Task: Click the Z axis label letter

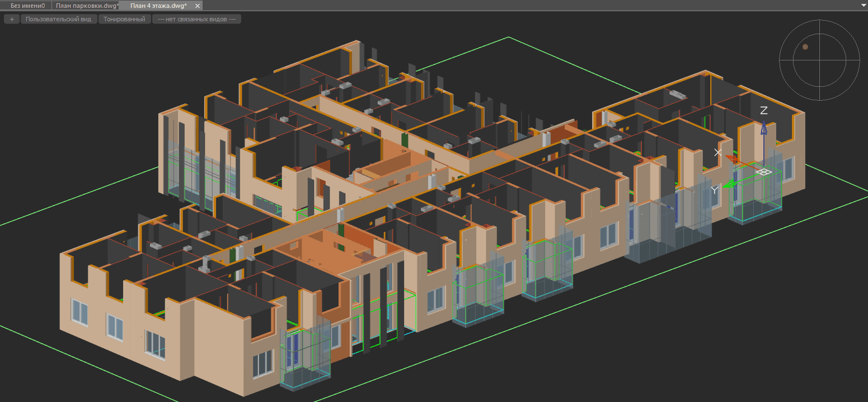Action: [x=764, y=111]
